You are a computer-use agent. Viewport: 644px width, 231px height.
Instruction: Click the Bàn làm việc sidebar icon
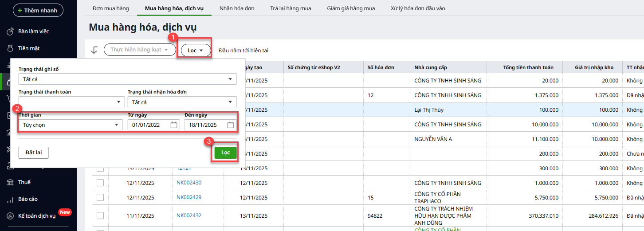(x=10, y=31)
